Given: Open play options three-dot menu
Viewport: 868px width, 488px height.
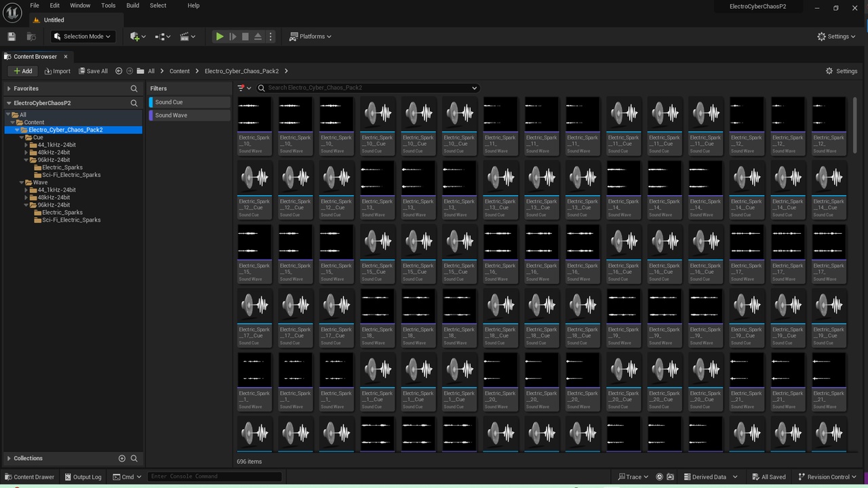Looking at the screenshot, I should point(271,37).
